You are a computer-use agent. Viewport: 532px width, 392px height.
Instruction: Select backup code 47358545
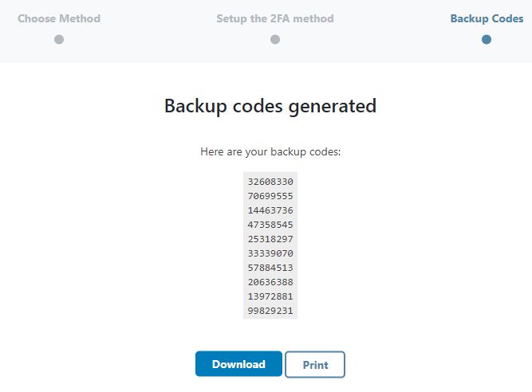pyautogui.click(x=270, y=225)
